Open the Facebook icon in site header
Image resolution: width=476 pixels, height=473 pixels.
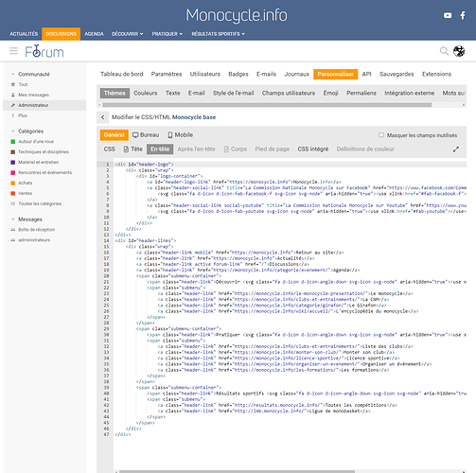[463, 15]
